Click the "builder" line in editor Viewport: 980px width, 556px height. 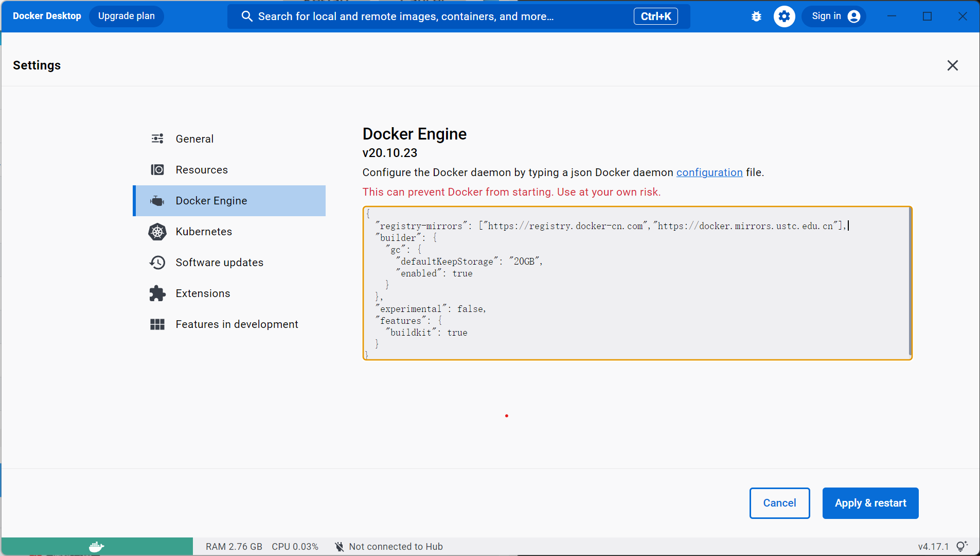[x=406, y=238]
